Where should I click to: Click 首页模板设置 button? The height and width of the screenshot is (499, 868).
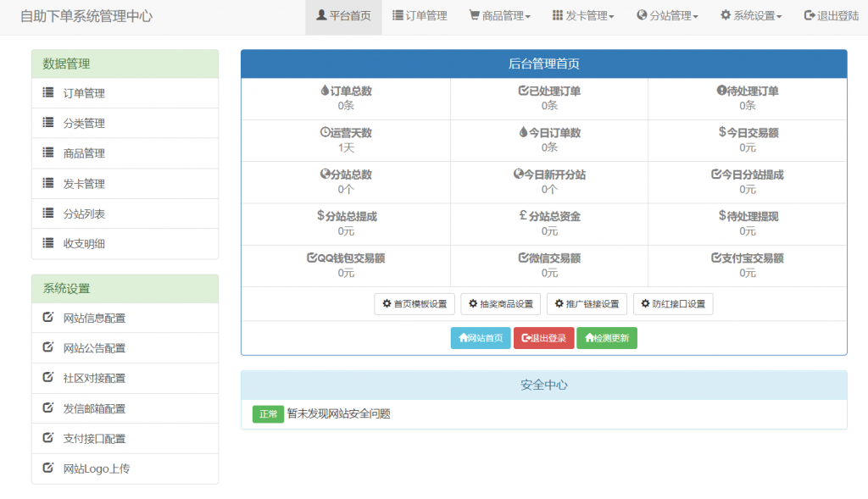[415, 303]
